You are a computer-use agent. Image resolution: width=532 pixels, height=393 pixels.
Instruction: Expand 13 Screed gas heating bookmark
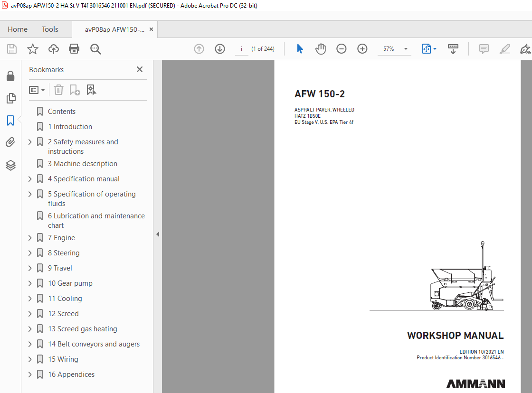point(30,329)
